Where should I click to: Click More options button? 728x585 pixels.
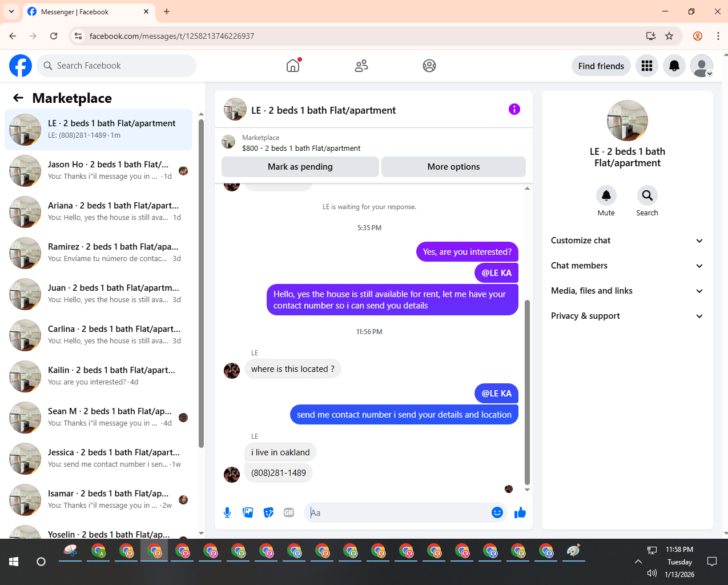pyautogui.click(x=453, y=167)
